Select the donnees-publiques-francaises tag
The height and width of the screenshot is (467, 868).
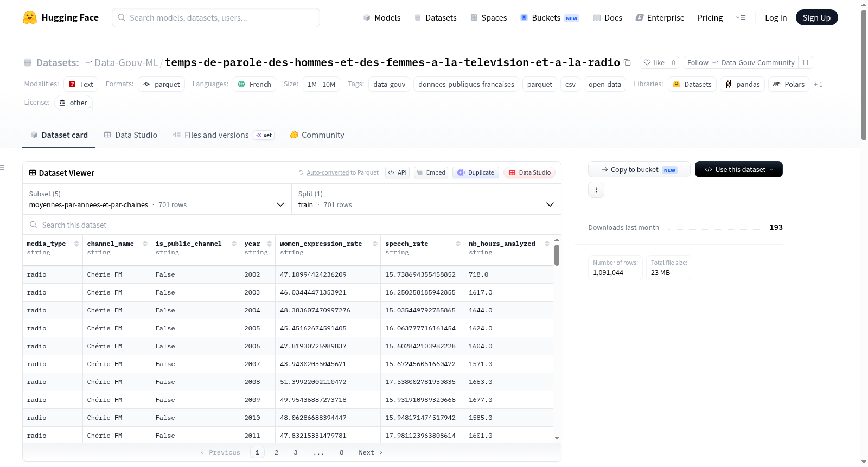point(467,84)
